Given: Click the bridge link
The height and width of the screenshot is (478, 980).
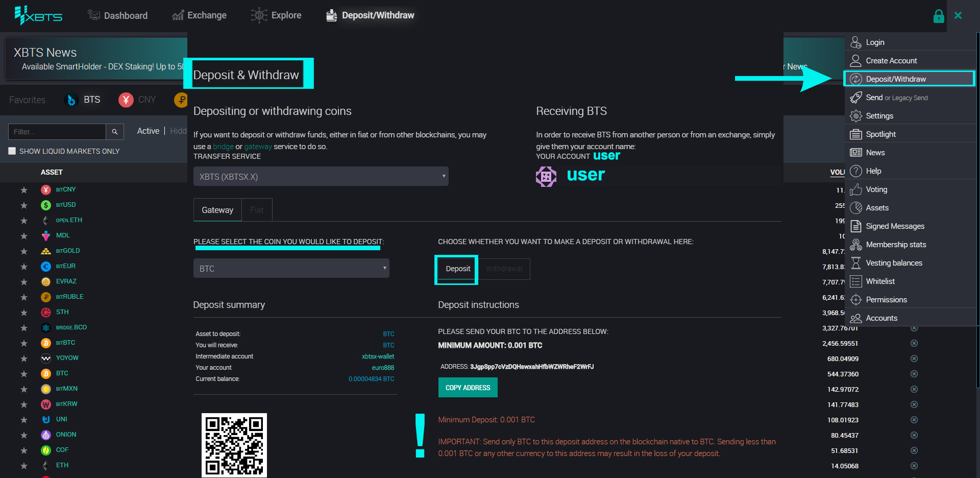Looking at the screenshot, I should pos(223,147).
